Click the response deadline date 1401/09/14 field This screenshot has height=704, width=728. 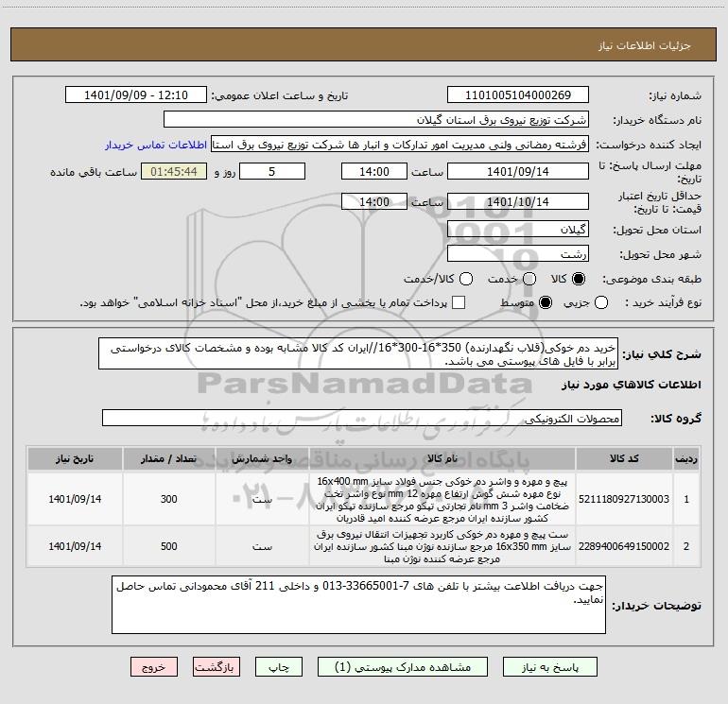pos(518,171)
